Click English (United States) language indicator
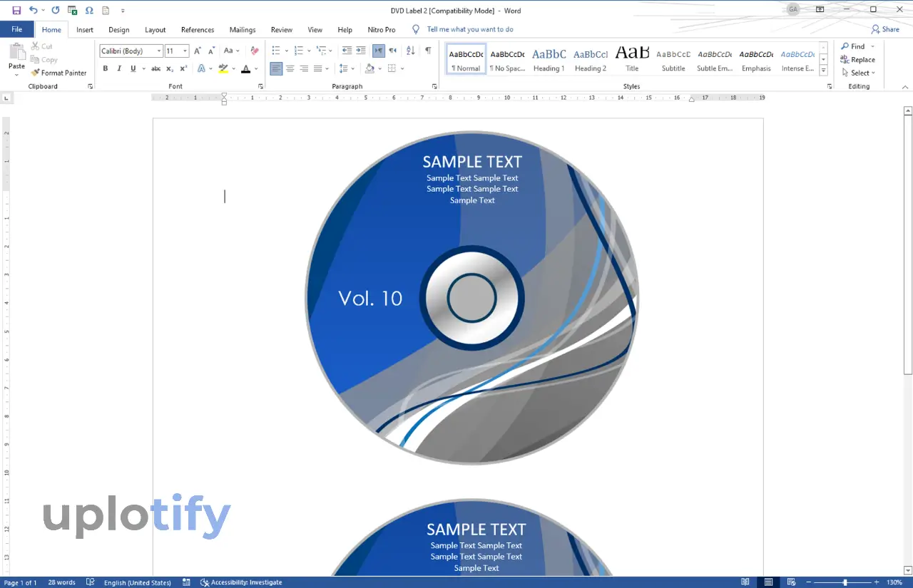 tap(138, 582)
